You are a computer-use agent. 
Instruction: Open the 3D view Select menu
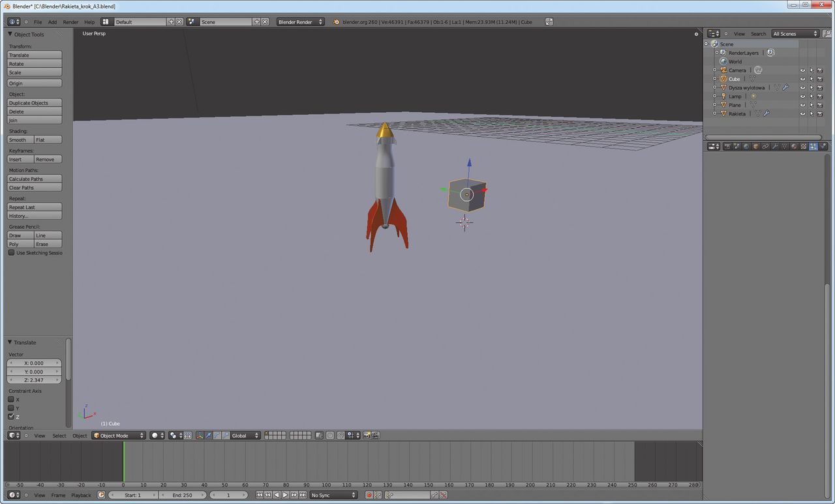(59, 435)
